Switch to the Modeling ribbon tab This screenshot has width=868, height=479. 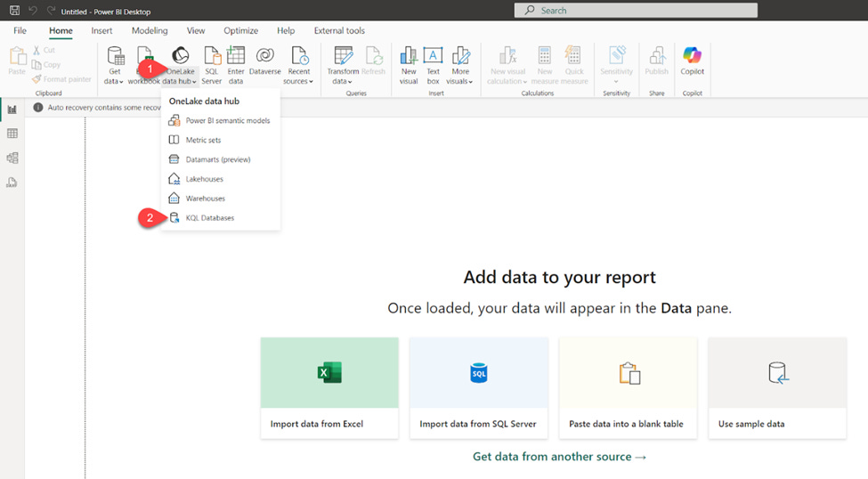(150, 30)
